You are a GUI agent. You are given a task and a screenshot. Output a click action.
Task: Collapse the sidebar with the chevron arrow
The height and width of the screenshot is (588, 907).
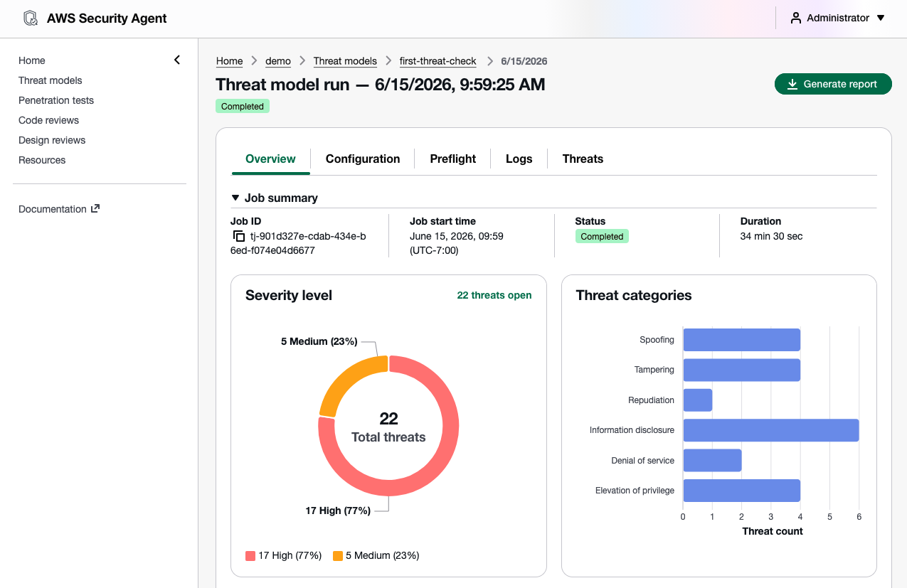(177, 60)
